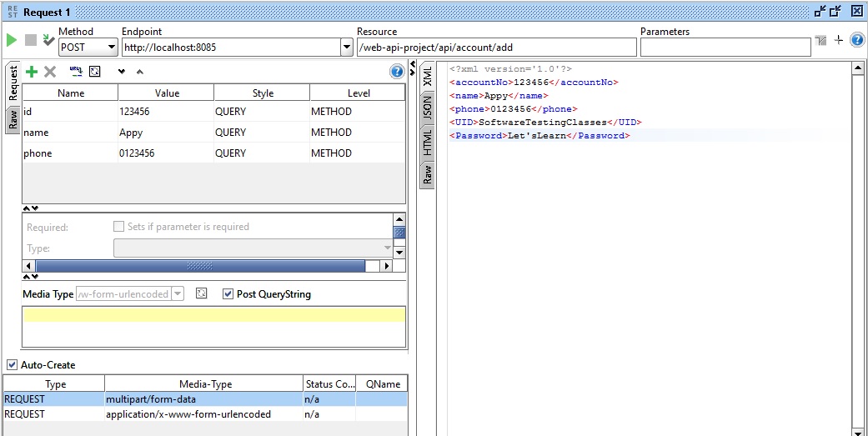
Task: Click the Name column header
Action: pyautogui.click(x=70, y=93)
